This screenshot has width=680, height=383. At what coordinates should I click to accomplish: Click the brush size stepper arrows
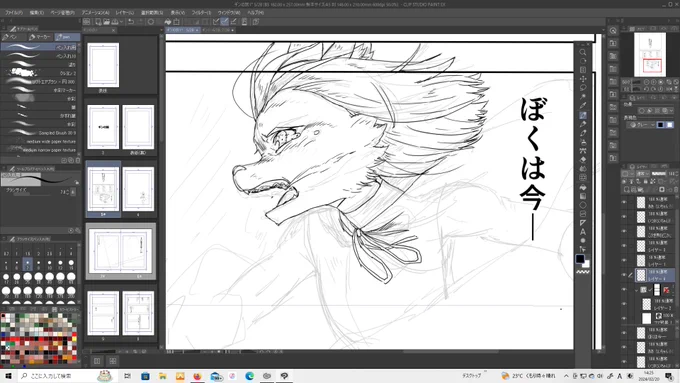pos(68,191)
